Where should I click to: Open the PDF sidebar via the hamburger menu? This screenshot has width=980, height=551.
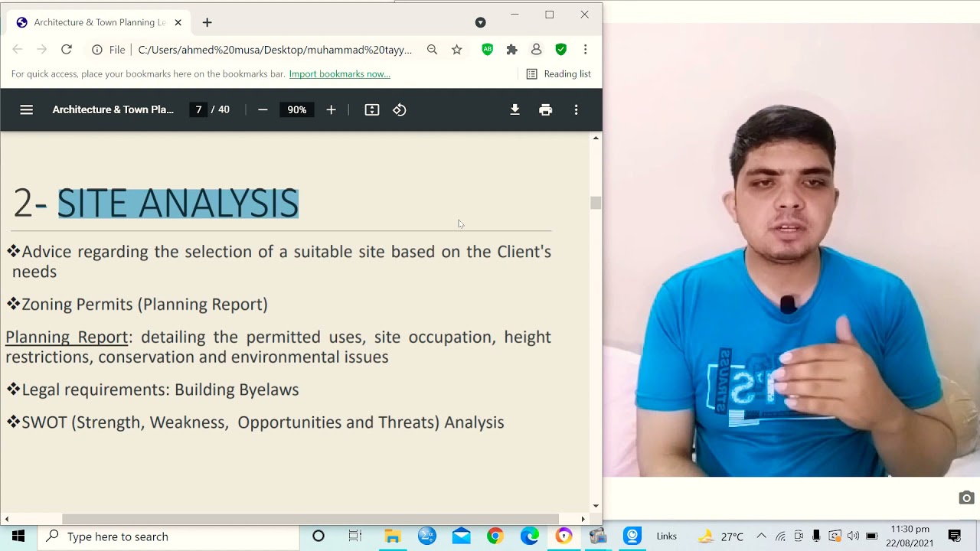point(27,109)
